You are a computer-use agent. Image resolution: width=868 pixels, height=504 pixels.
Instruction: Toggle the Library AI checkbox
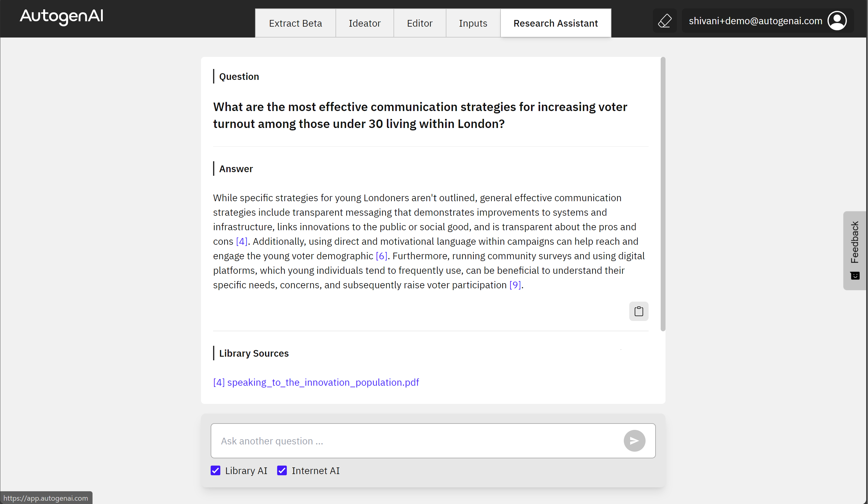coord(215,470)
